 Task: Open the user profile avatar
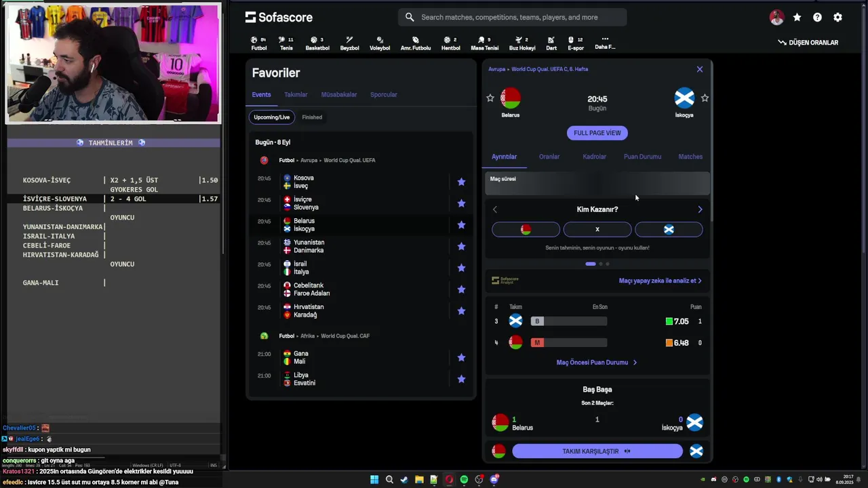click(x=776, y=18)
